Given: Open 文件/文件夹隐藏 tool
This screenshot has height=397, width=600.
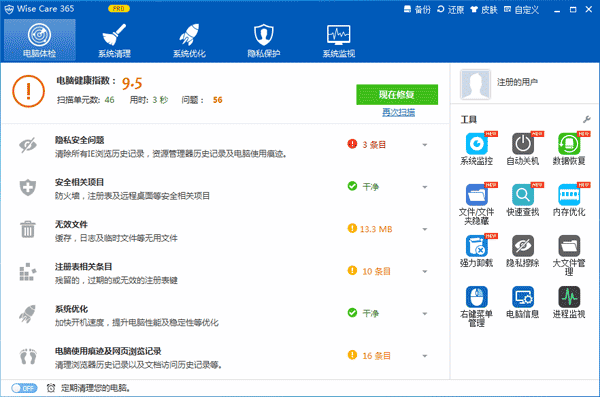Looking at the screenshot, I should 476,204.
